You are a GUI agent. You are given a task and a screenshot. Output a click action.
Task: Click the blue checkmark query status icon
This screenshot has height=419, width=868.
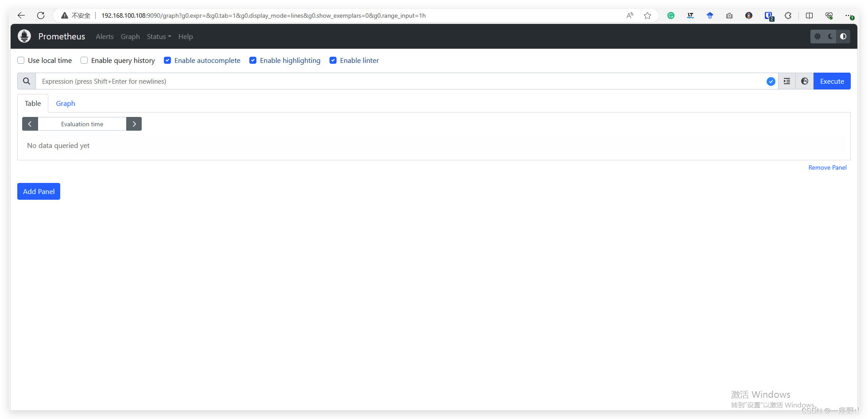(x=771, y=81)
